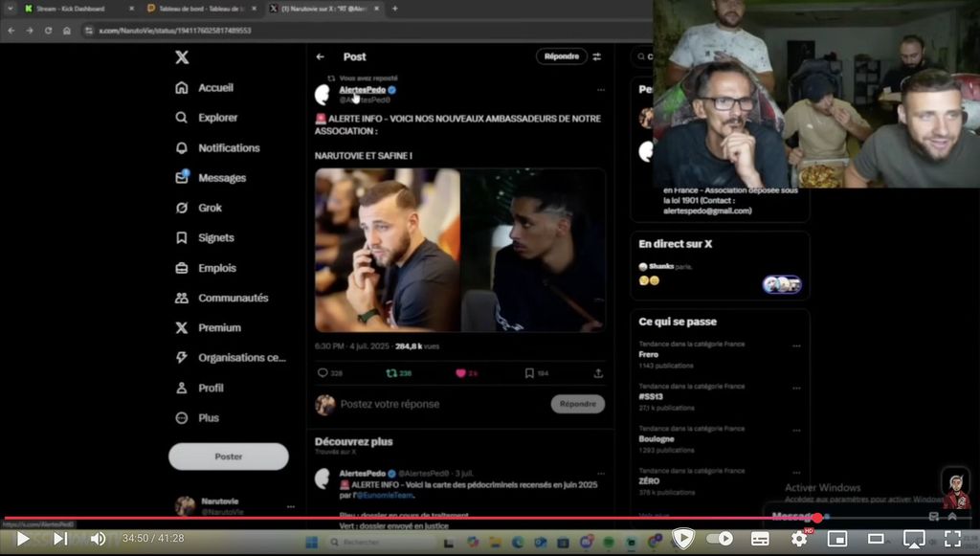This screenshot has width=980, height=556.
Task: Open Accueil home page
Action: (205, 87)
